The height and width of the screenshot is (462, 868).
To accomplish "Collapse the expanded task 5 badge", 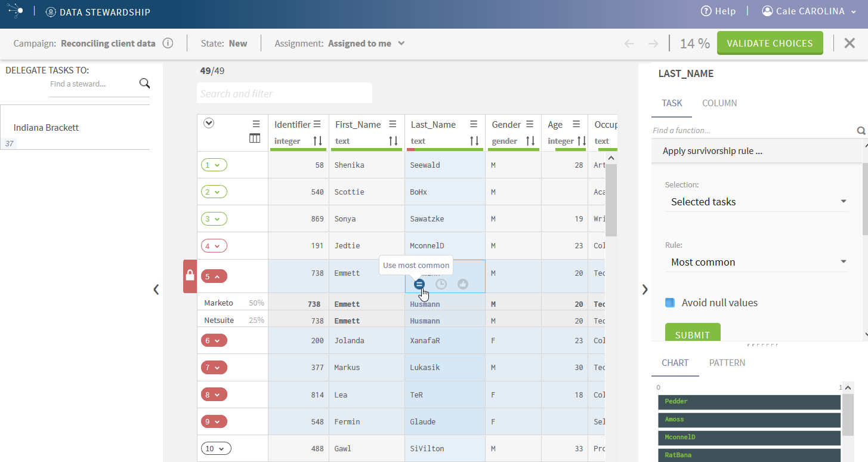I will pyautogui.click(x=214, y=276).
